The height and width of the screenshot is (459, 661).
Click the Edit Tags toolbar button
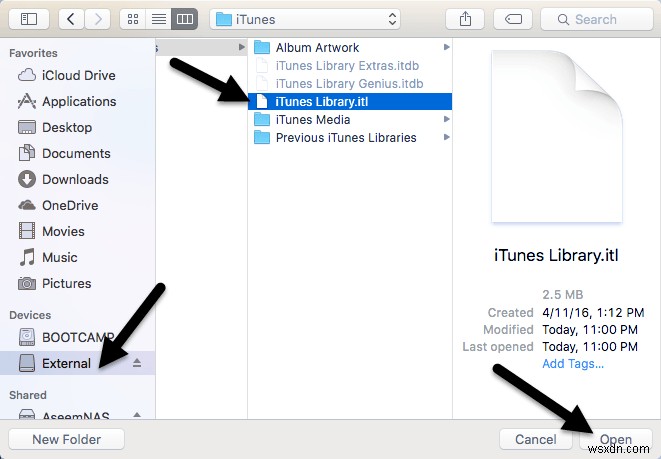click(513, 19)
